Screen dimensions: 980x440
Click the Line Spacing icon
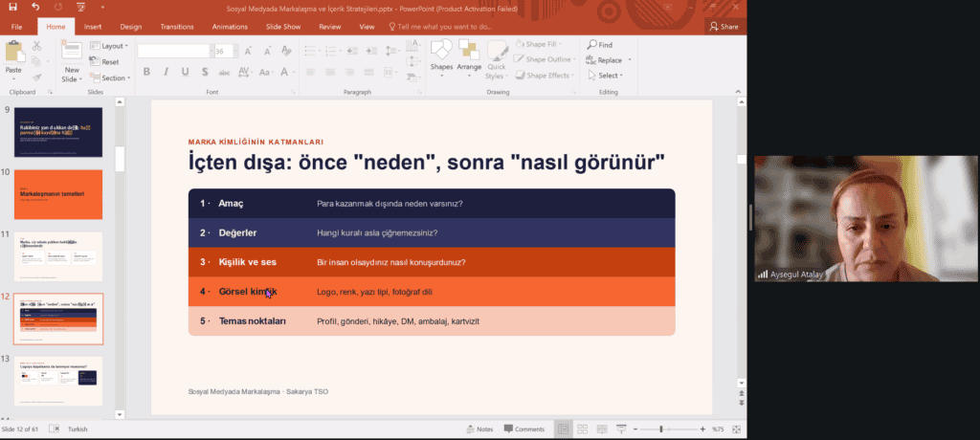coord(391,51)
